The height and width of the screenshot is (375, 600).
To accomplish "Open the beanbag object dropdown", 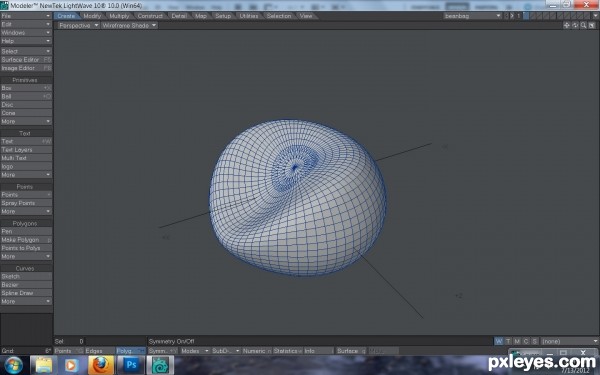I will click(x=473, y=16).
